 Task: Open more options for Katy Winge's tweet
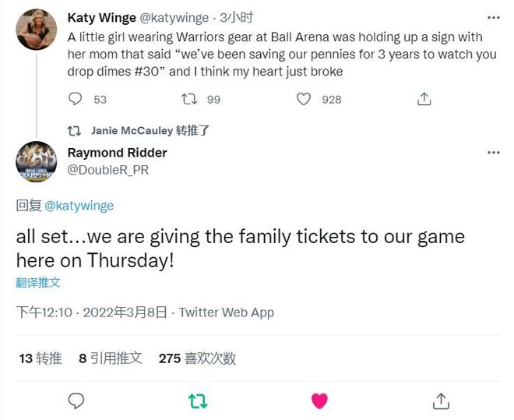click(493, 17)
